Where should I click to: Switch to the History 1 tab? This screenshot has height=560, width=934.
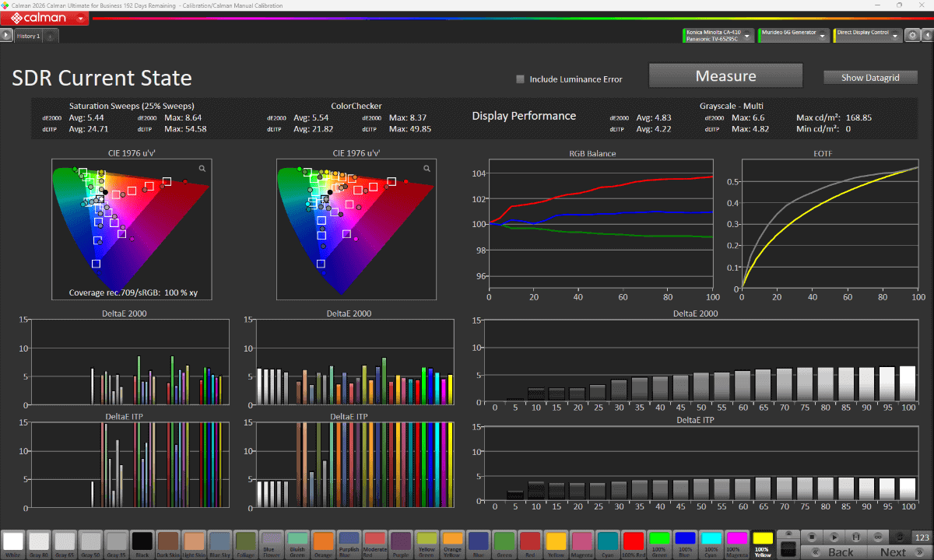[28, 37]
